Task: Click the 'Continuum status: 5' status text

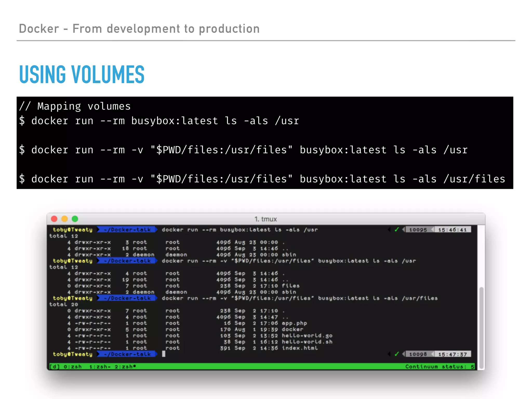Action: point(440,367)
